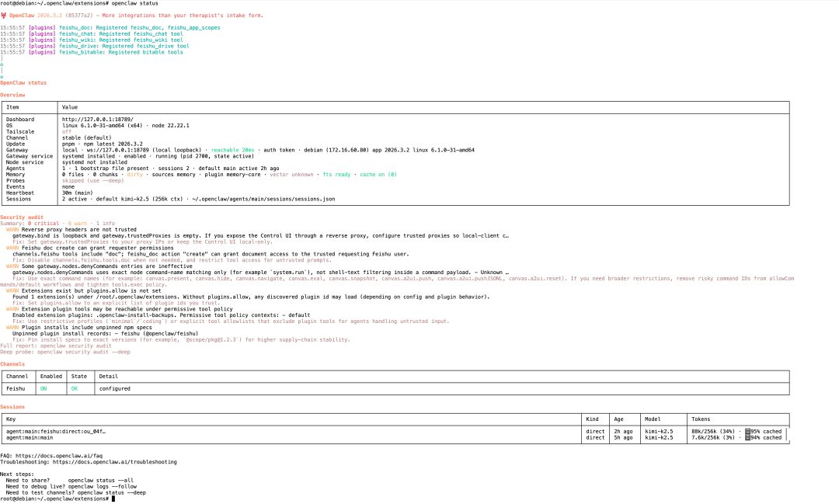The image size is (839, 504).
Task: Open the Dashboard URL http://127.0.0.1:18789/
Action: (98, 120)
